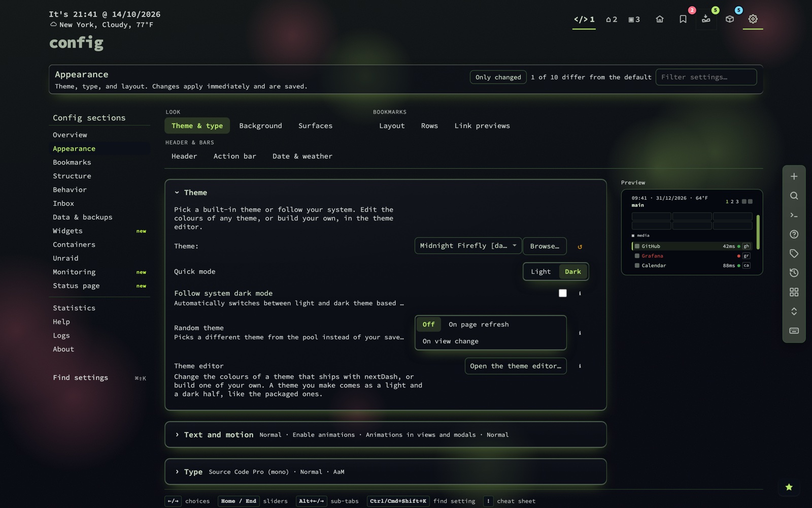Image resolution: width=812 pixels, height=508 pixels.
Task: Switch to view 2 in header
Action: click(x=612, y=19)
